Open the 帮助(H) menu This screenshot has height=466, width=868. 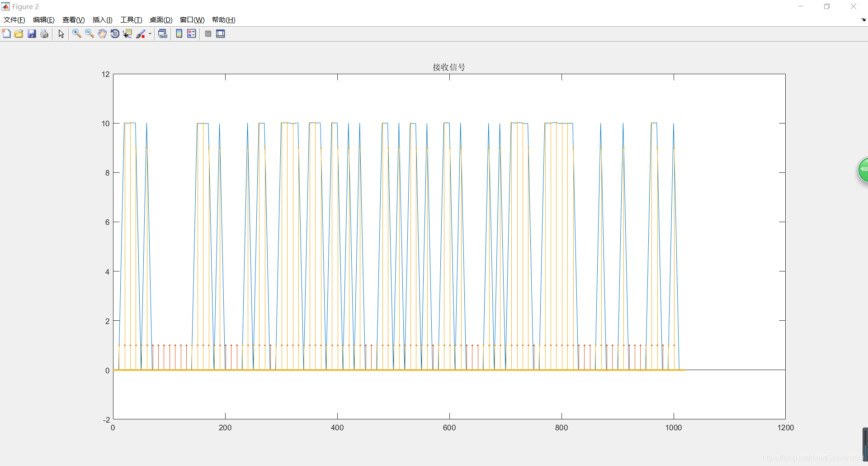coord(224,20)
